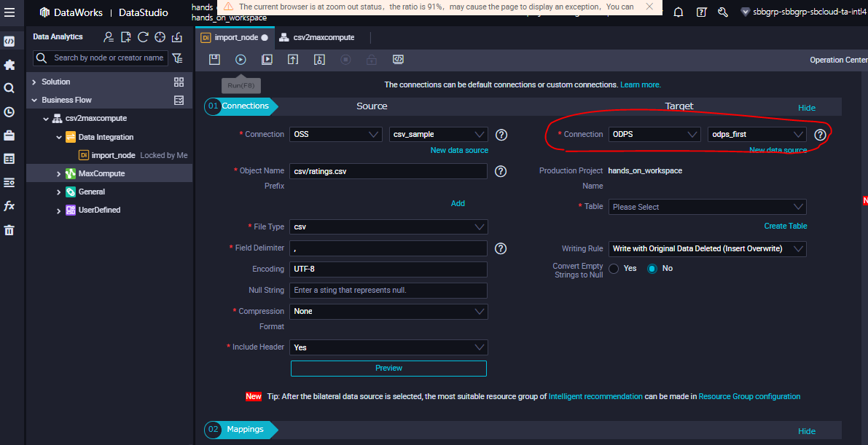Open the tables sidebar icon

9,159
